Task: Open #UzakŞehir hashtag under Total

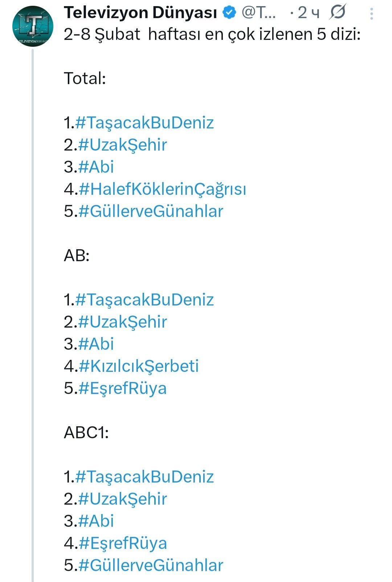Action: pos(122,145)
